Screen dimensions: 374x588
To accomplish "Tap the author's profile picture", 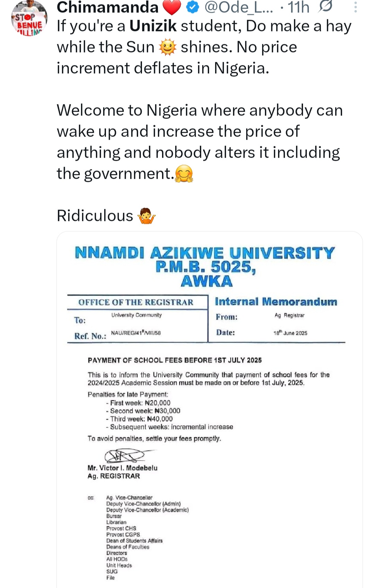I will coord(29,19).
